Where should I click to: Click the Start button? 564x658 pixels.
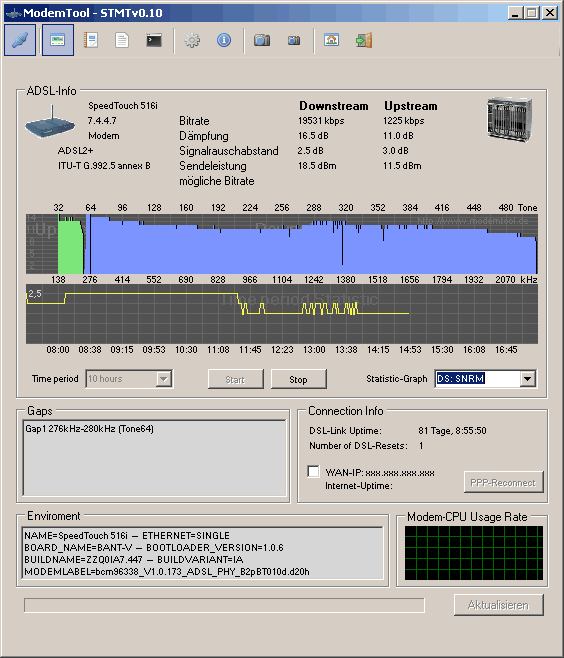pyautogui.click(x=236, y=379)
